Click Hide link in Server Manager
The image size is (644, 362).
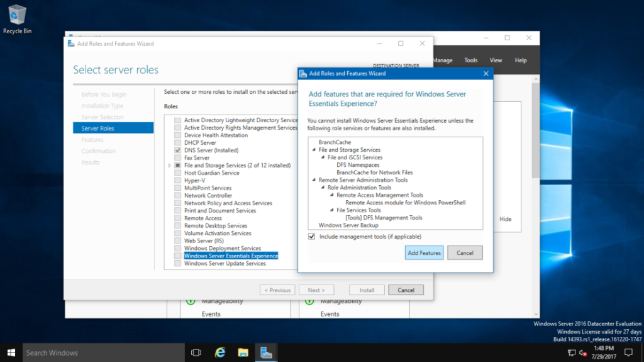point(505,219)
